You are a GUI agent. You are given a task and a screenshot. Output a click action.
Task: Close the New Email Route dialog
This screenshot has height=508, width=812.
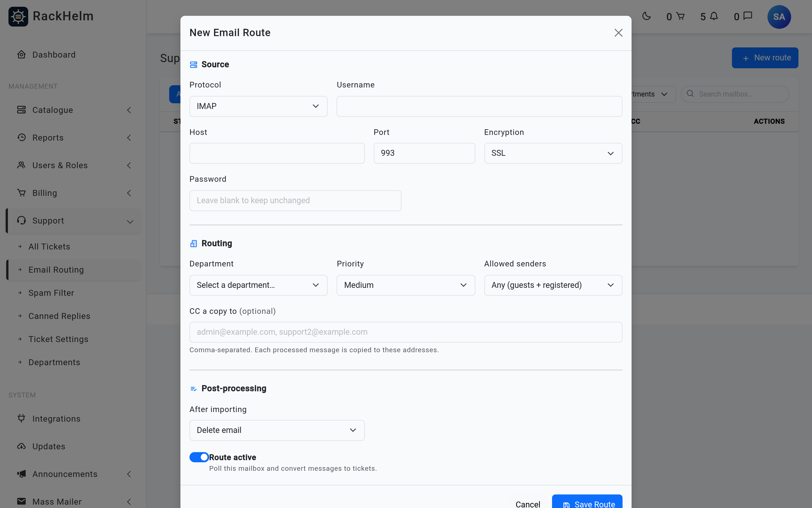point(618,32)
